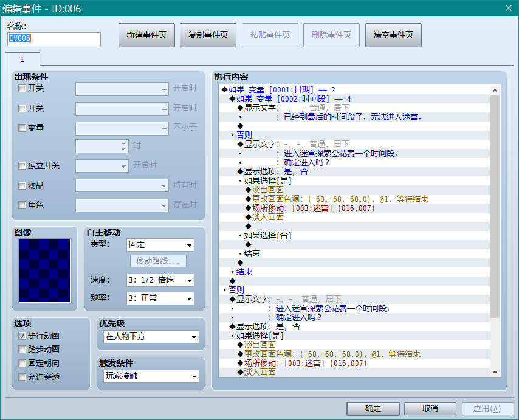Turn on the 固定朝向 checkbox
This screenshot has width=519, height=420.
(x=22, y=363)
